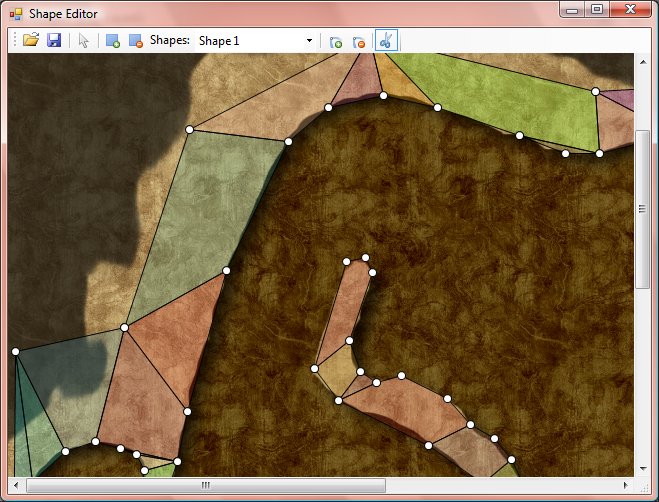This screenshot has width=659, height=502.
Task: Click the vertical scrollbar up arrow
Action: (x=642, y=62)
